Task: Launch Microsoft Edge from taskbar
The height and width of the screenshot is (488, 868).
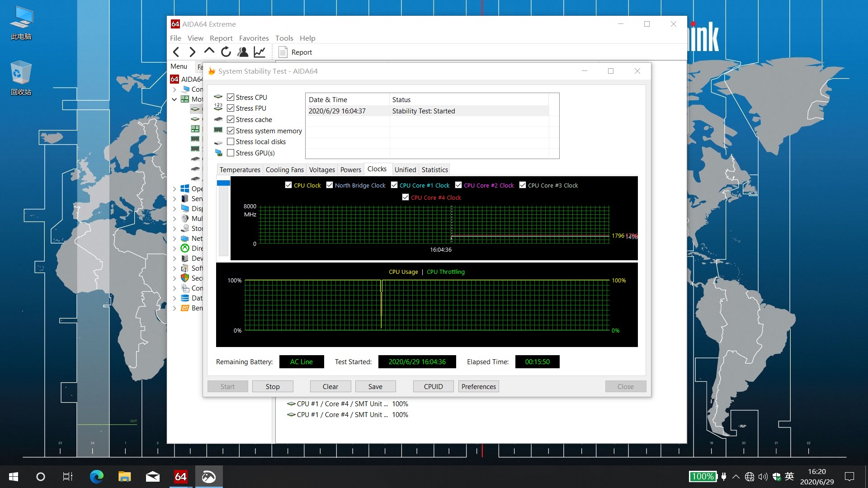Action: [x=96, y=477]
